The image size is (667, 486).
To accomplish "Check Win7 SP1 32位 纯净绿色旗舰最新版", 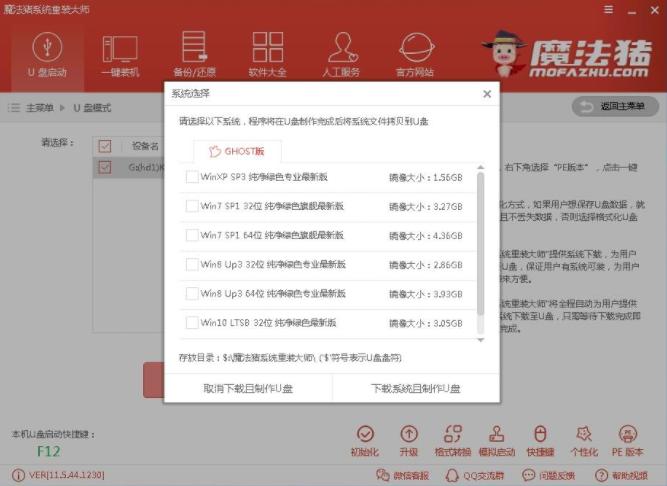I will tap(192, 206).
